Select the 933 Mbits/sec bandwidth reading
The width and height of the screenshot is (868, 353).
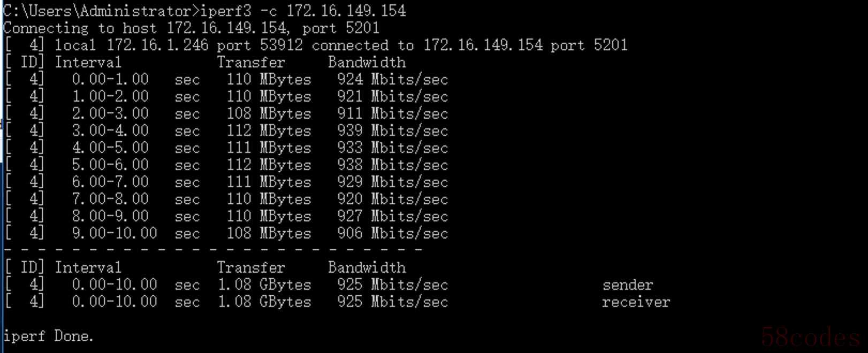(392, 148)
